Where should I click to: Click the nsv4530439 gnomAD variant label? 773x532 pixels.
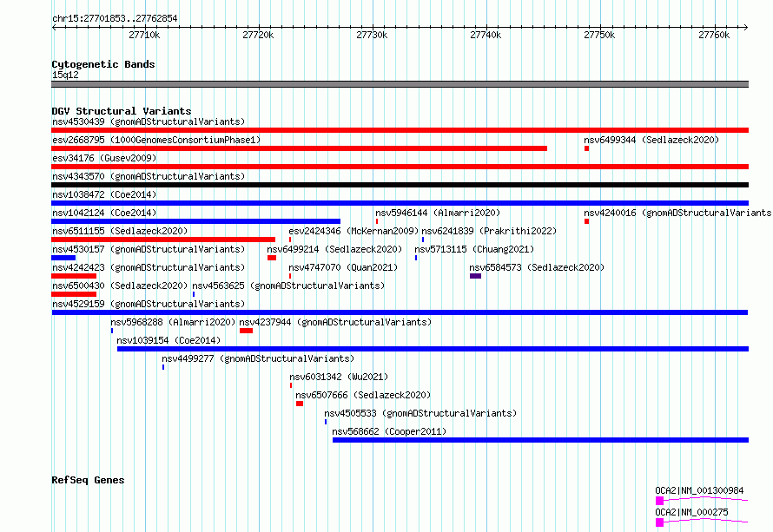[x=149, y=122]
